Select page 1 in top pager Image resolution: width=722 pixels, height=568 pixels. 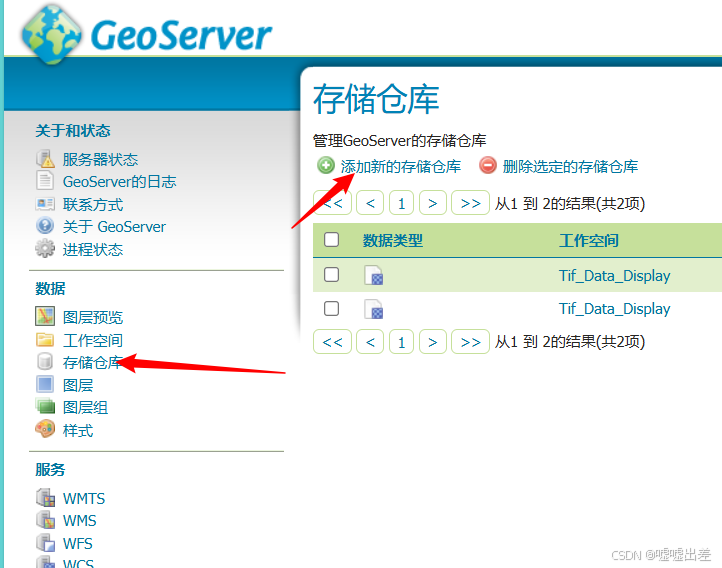coord(402,203)
